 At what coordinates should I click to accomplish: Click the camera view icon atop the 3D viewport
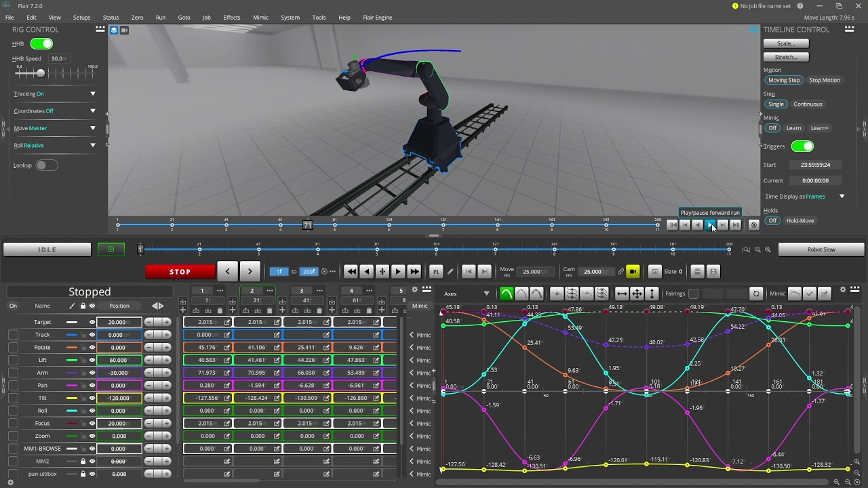125,30
